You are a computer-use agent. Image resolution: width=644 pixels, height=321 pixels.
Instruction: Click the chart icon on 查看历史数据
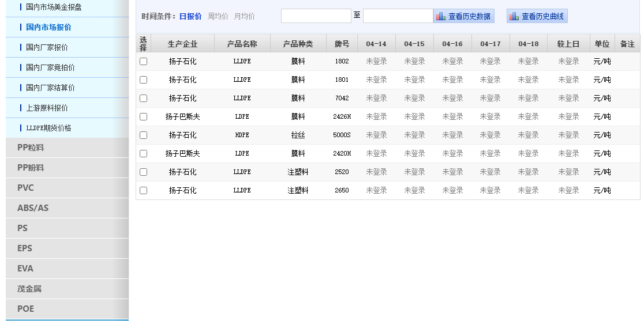tap(441, 17)
